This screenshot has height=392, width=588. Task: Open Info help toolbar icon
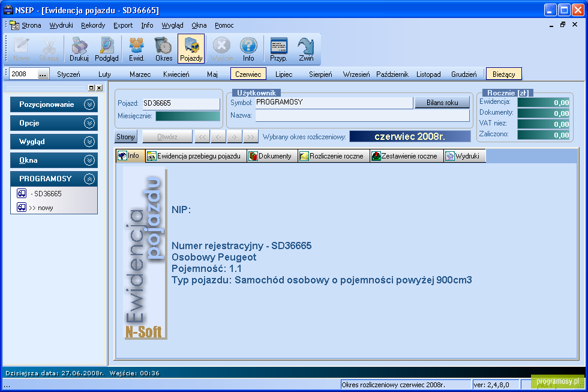tap(248, 49)
